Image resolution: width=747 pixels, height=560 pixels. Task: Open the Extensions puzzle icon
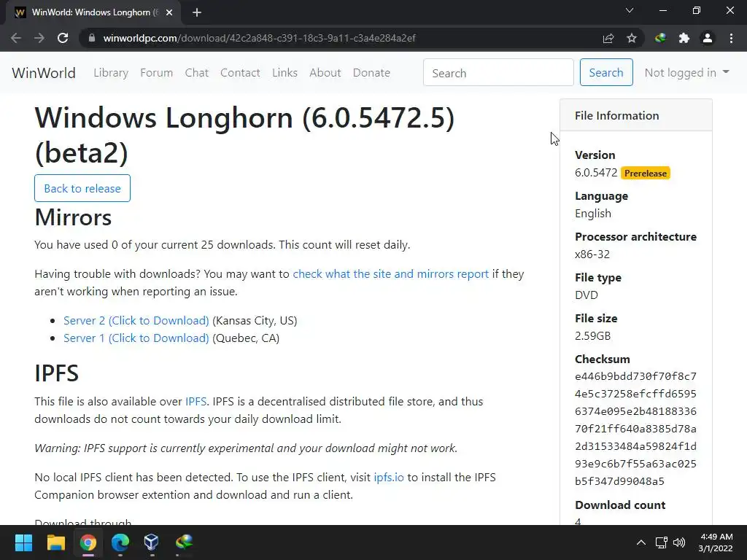[684, 38]
